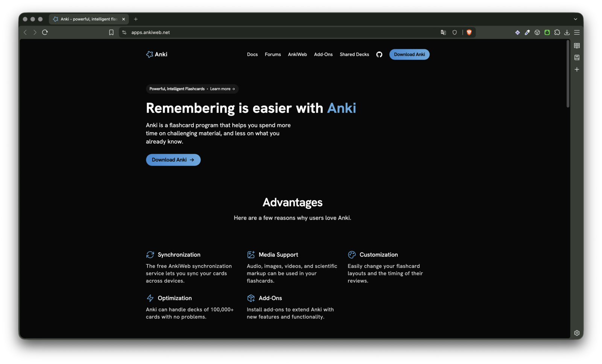The image size is (602, 364).
Task: Open the Forums menu link
Action: coord(273,55)
